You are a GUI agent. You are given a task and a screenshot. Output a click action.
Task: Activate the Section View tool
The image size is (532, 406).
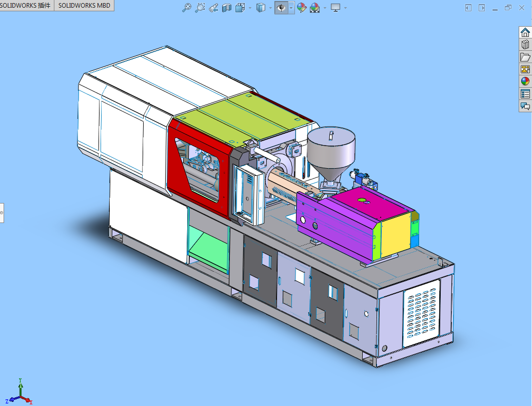pos(227,8)
